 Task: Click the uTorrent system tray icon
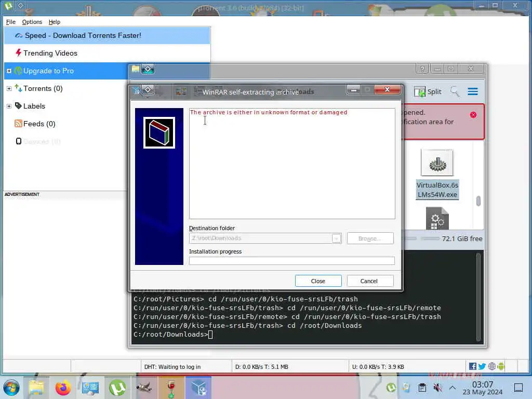391,388
